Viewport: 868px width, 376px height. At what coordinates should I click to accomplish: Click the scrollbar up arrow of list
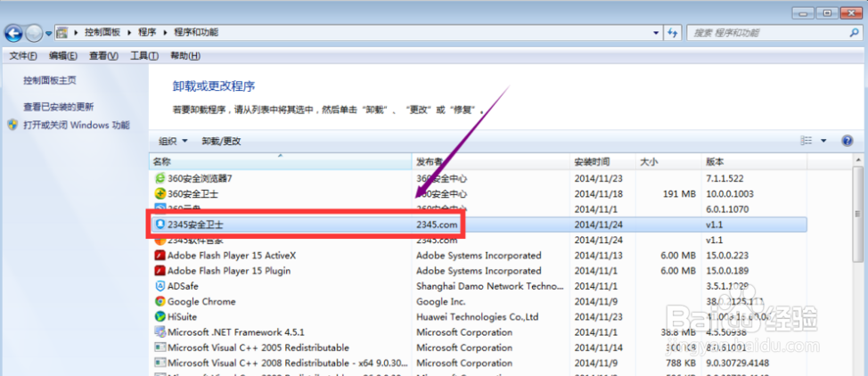[857, 160]
